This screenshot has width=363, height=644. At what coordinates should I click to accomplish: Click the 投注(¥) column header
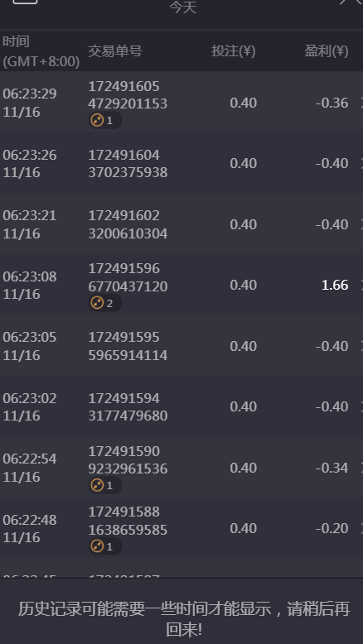234,51
